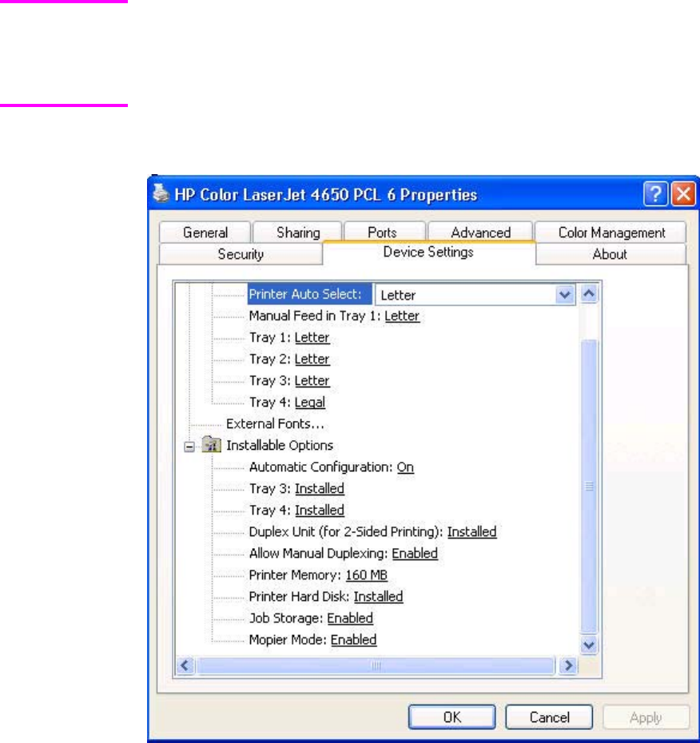Image resolution: width=700 pixels, height=743 pixels.
Task: Close the Properties dialog with red X
Action: [683, 194]
